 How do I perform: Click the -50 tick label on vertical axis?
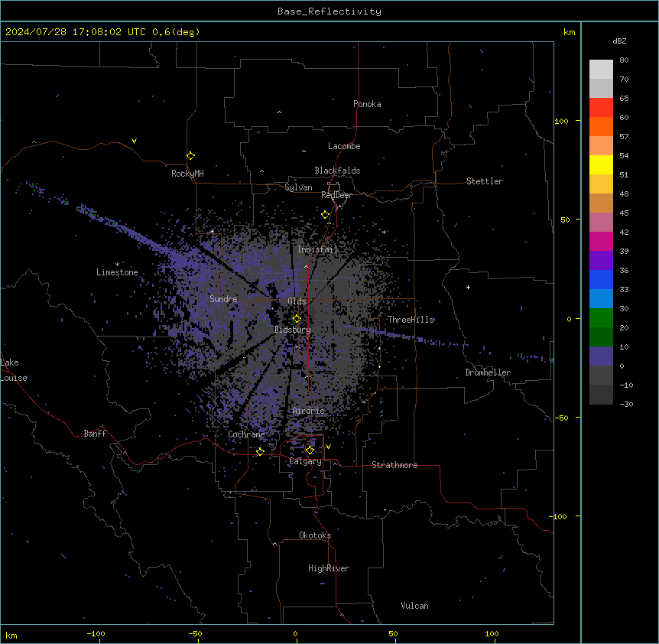[561, 418]
